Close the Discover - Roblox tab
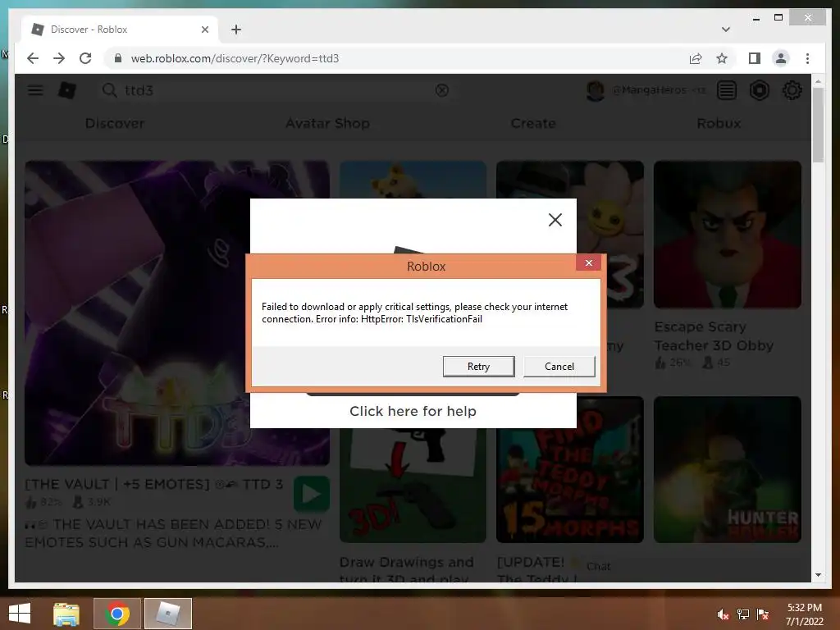Viewport: 840px width, 630px height. (x=204, y=30)
